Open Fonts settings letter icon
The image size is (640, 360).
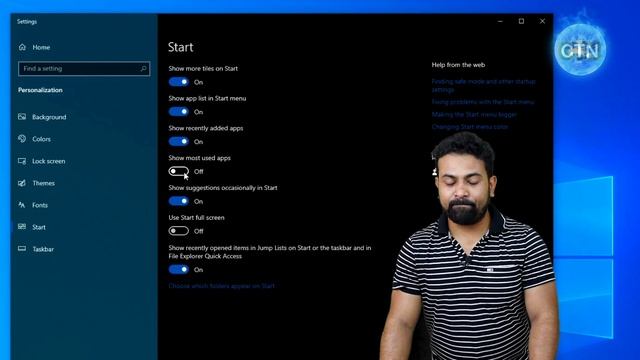[22, 205]
